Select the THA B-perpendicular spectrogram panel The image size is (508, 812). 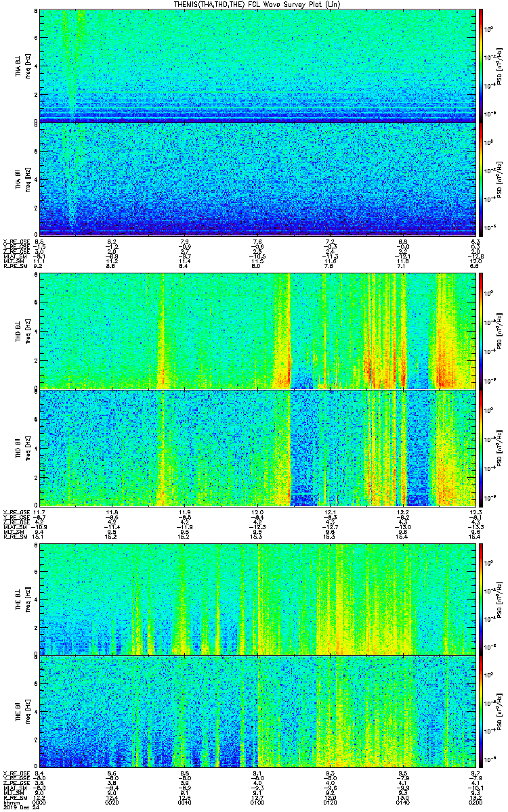click(257, 65)
